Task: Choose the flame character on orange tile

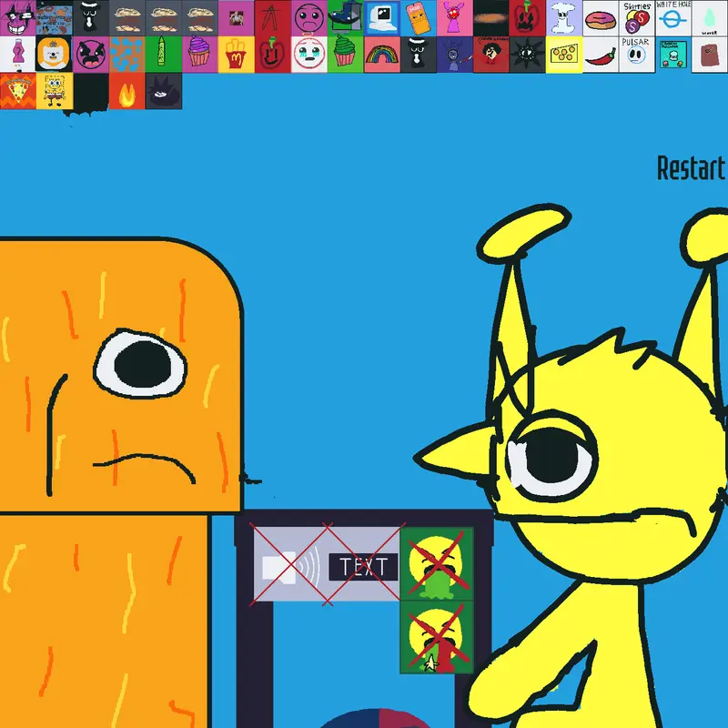Action: pyautogui.click(x=127, y=91)
